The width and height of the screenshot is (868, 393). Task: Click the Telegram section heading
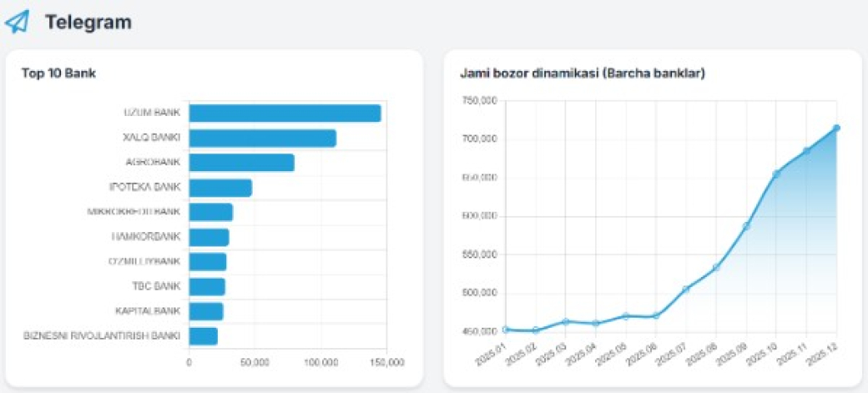point(88,23)
